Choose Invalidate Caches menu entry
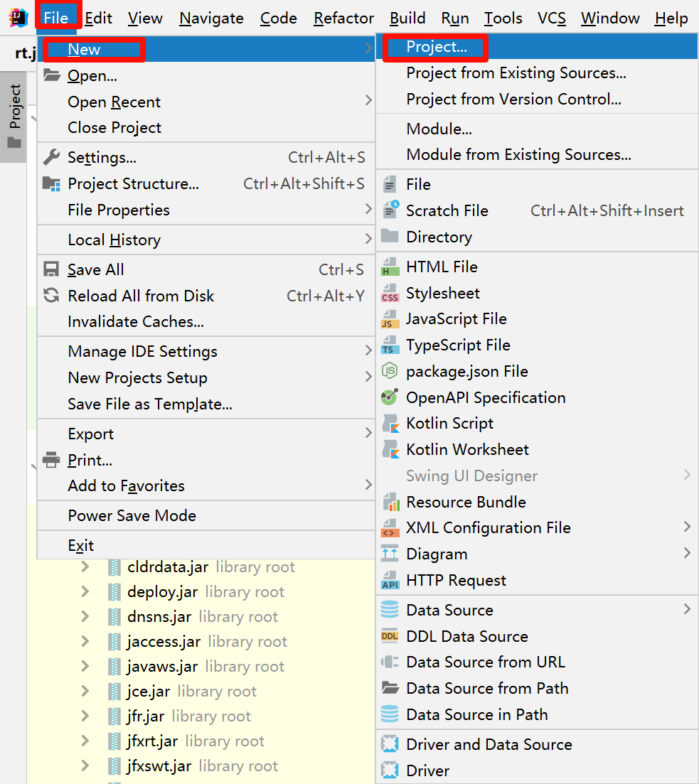The width and height of the screenshot is (699, 784). point(136,322)
